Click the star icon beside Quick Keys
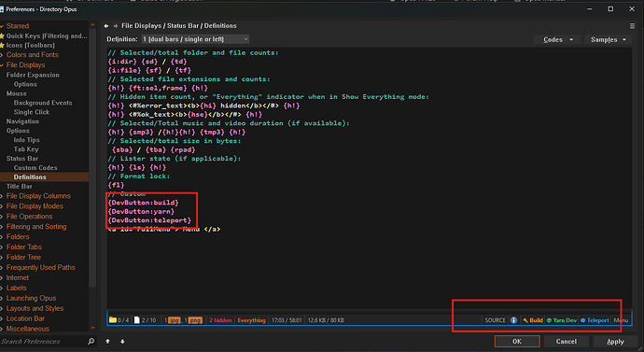 tap(2, 35)
